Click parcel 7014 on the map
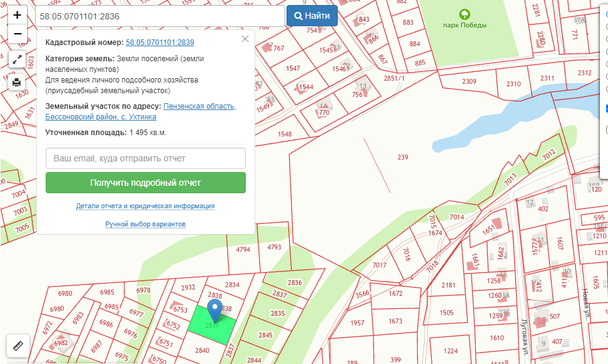Screen dimensions: 608x364 [x=457, y=217]
